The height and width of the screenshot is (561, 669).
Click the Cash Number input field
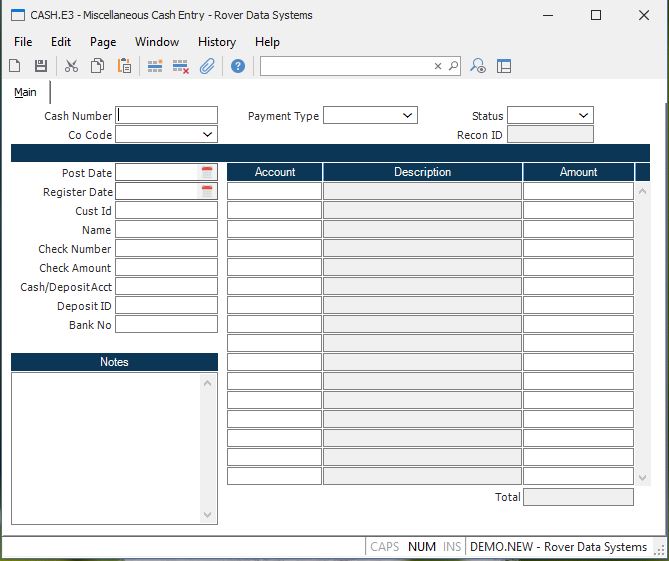(x=166, y=116)
